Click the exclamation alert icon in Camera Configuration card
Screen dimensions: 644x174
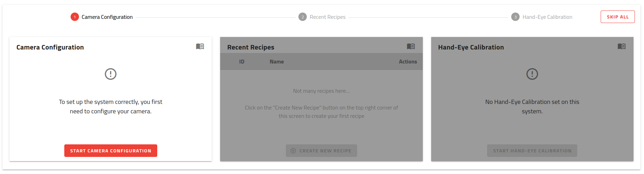point(110,74)
